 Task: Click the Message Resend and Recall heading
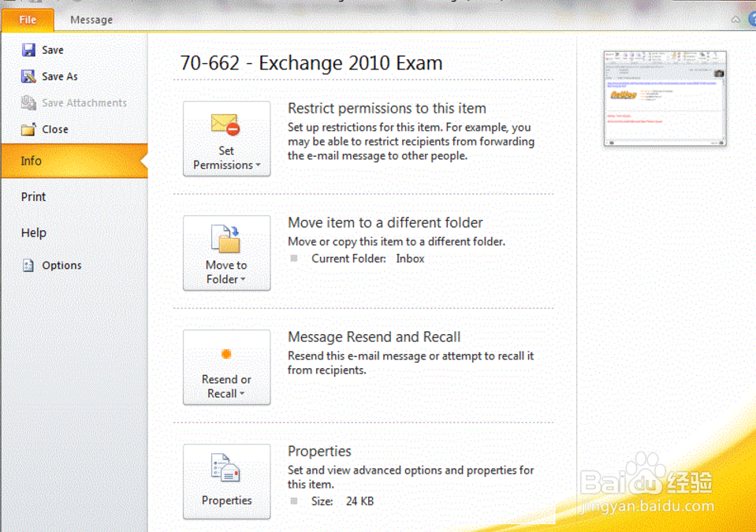(x=374, y=337)
